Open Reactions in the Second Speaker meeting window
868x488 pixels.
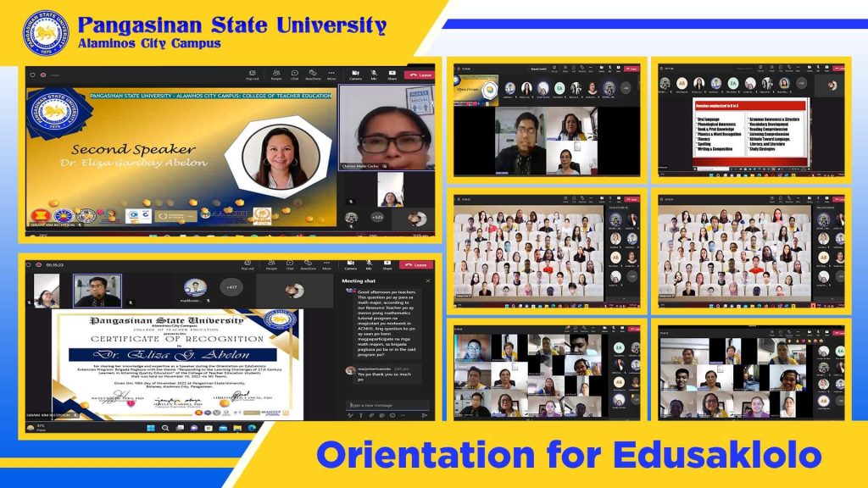click(x=313, y=75)
